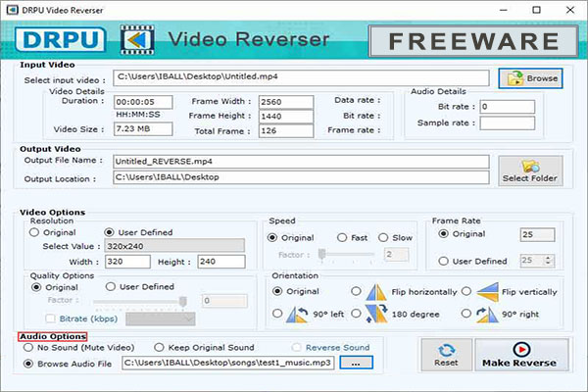Select 90° left radio button

(277, 314)
